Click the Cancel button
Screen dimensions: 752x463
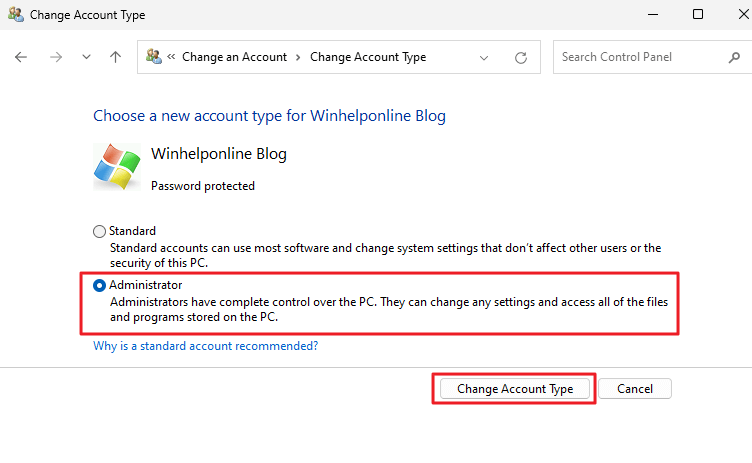tap(634, 389)
